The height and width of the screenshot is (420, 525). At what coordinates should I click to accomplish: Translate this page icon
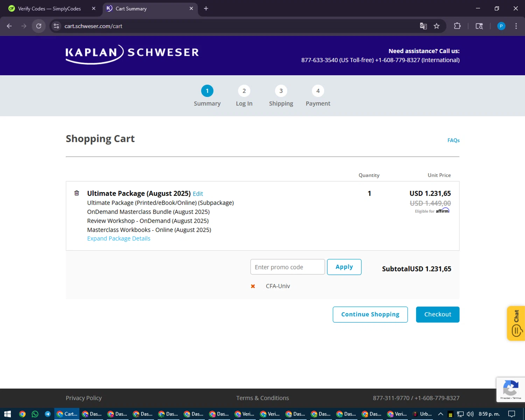(x=423, y=26)
